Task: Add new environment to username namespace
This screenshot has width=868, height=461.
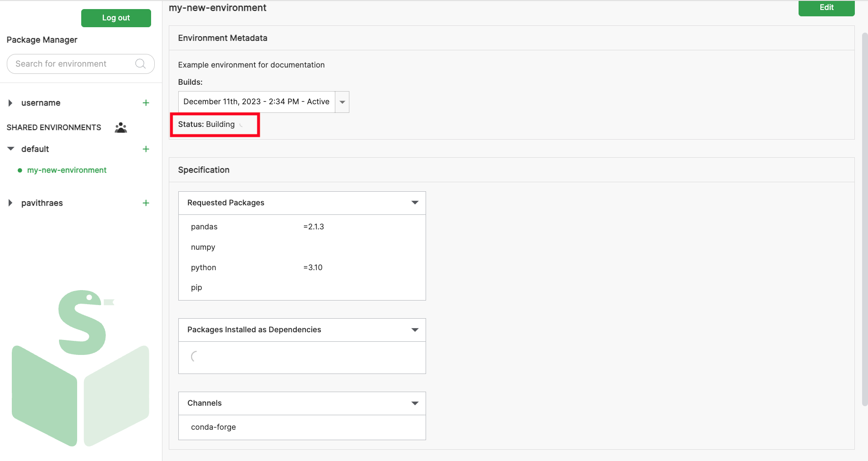Action: (146, 103)
